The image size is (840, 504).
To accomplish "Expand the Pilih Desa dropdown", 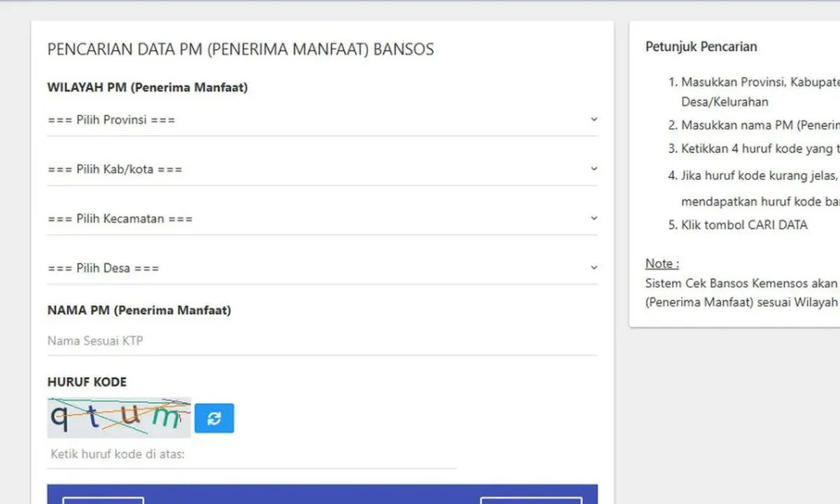I will (x=323, y=268).
